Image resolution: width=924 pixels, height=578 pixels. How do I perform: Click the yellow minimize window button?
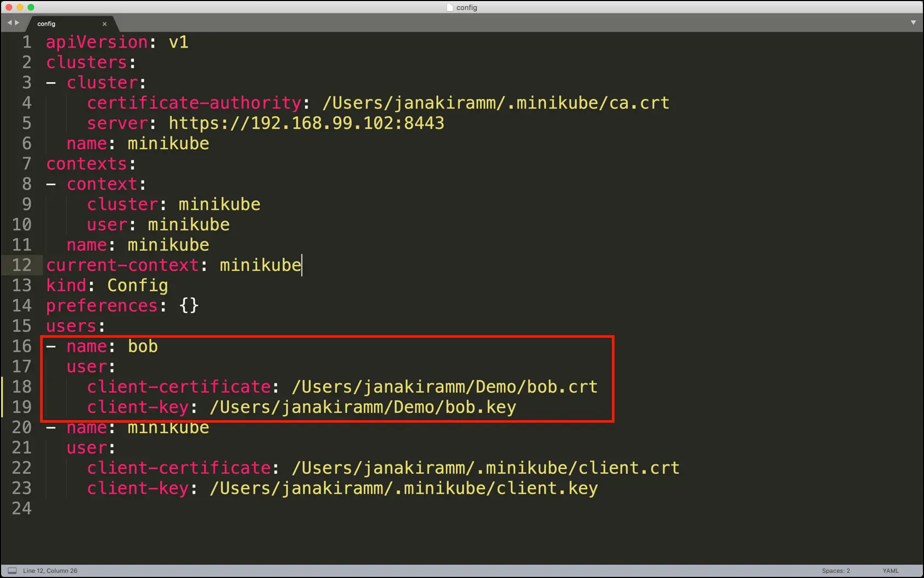[x=20, y=7]
